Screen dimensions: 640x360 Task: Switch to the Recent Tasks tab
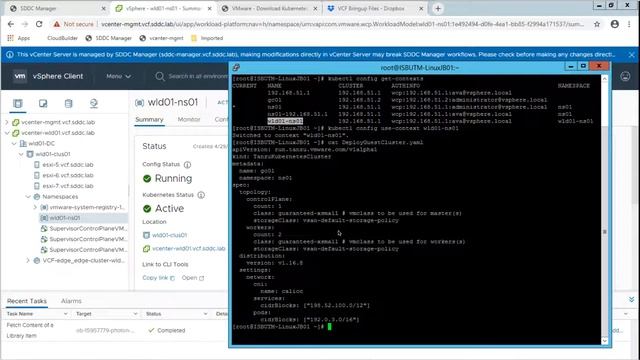(x=27, y=301)
